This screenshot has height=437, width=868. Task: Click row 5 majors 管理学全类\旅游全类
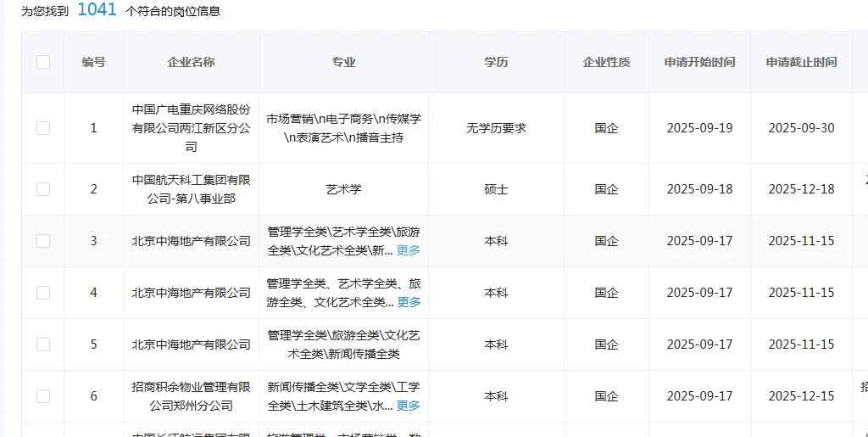(344, 345)
